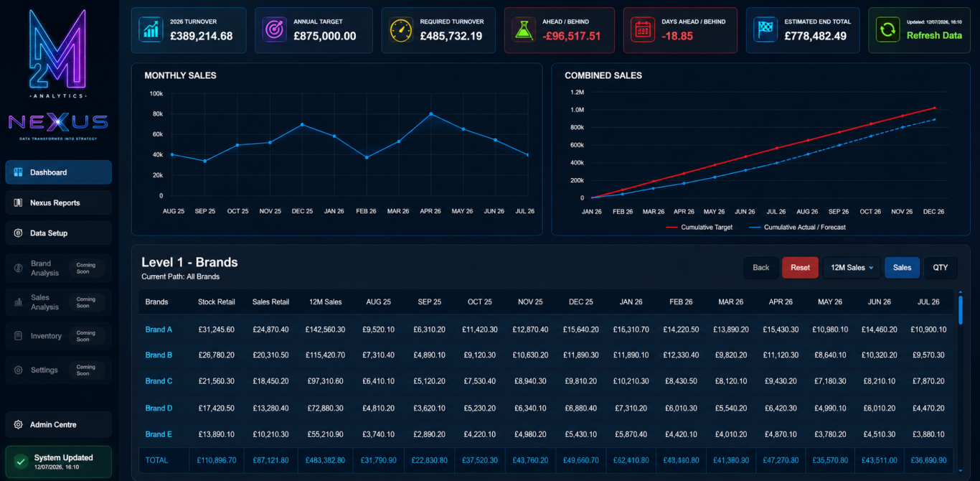Image resolution: width=980 pixels, height=481 pixels.
Task: Click the Days Ahead/Behind calendar icon
Action: (x=643, y=29)
